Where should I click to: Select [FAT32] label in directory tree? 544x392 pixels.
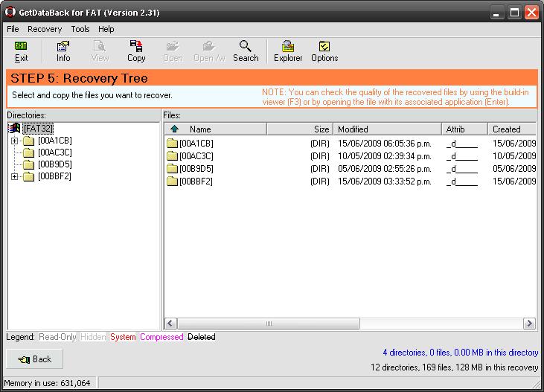pos(38,129)
